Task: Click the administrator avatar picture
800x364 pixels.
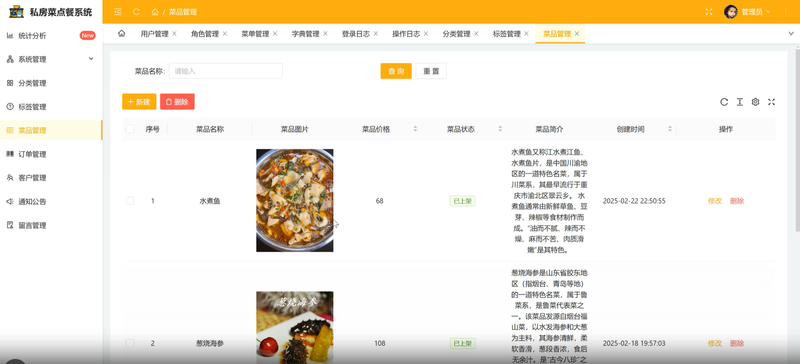Action: (x=731, y=12)
